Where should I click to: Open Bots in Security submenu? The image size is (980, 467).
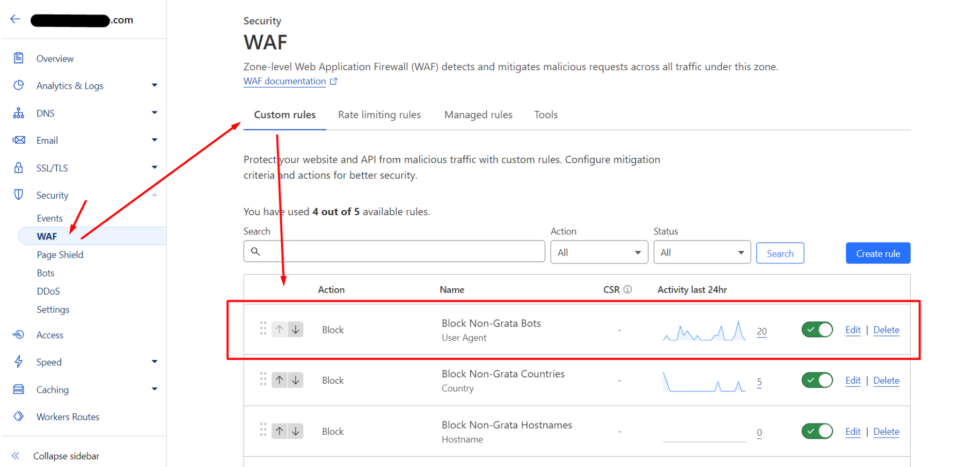coord(46,273)
